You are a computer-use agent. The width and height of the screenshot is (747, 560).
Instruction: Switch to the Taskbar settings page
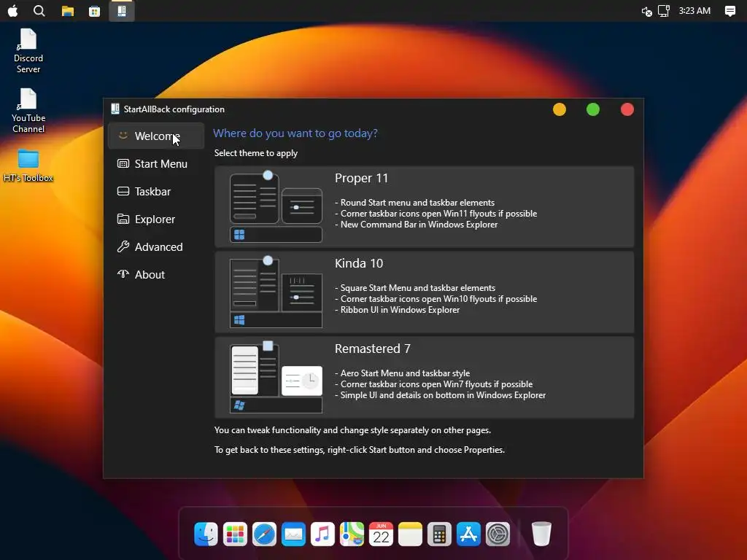pos(156,192)
